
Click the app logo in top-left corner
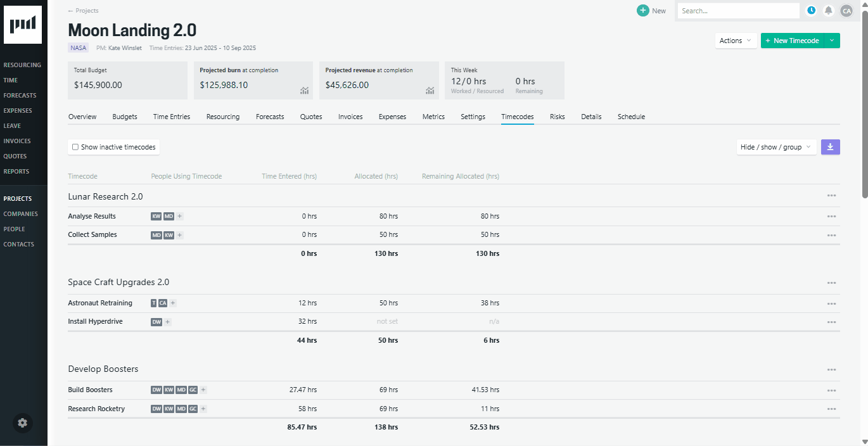click(23, 24)
